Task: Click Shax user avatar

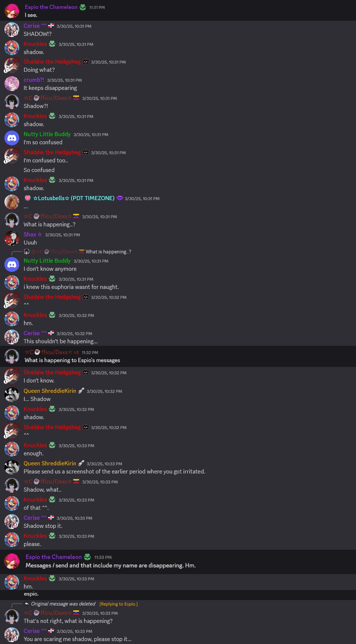Action: (x=12, y=238)
